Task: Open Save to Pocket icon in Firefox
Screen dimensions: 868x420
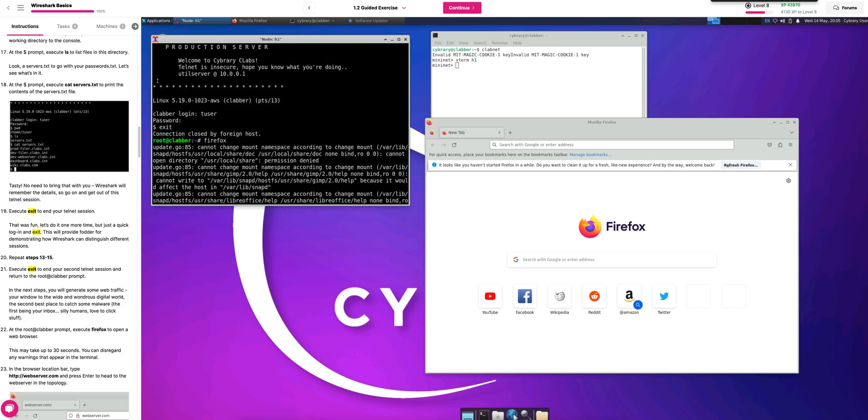Action: [x=769, y=145]
